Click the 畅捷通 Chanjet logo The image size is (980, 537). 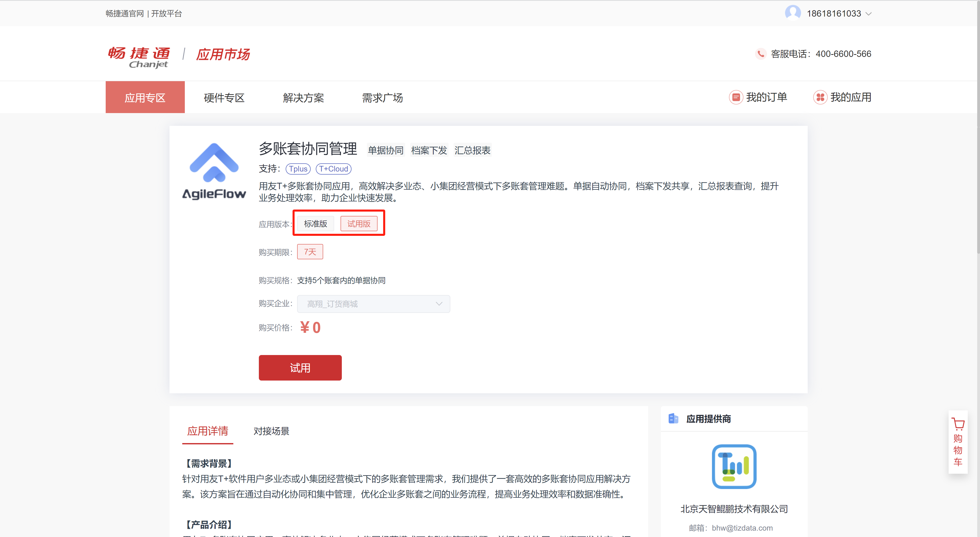[x=139, y=57]
